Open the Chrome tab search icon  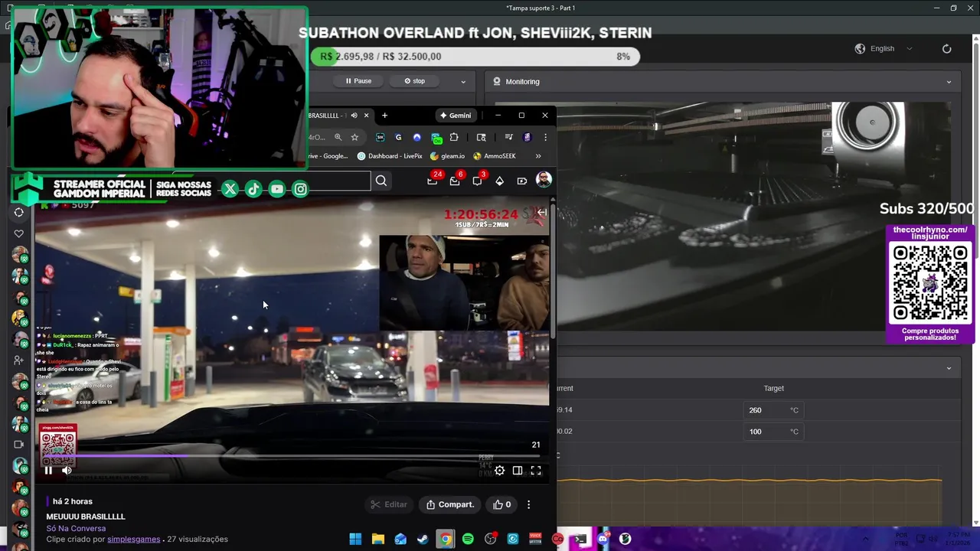point(481,137)
